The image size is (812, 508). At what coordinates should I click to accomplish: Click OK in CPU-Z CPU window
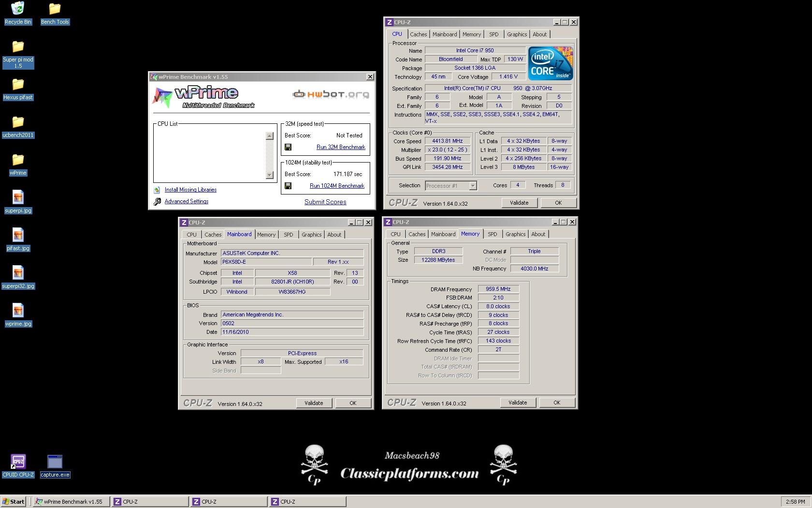[558, 203]
